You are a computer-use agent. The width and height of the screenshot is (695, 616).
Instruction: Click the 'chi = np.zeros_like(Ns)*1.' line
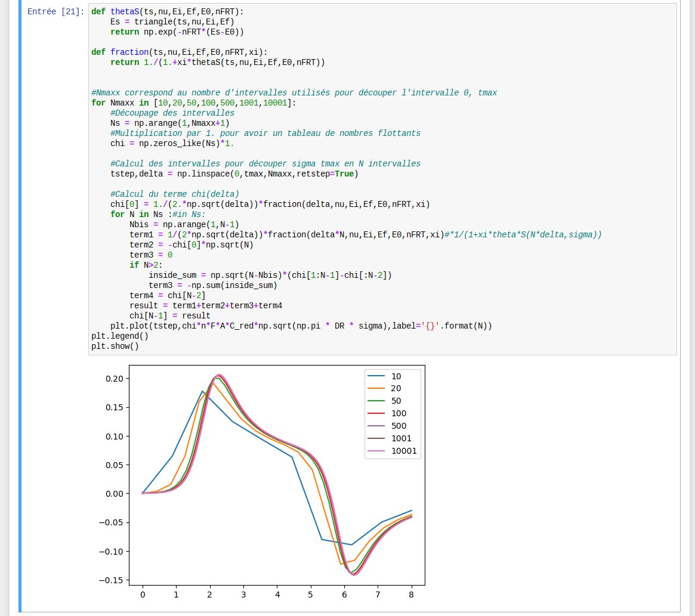pyautogui.click(x=172, y=144)
